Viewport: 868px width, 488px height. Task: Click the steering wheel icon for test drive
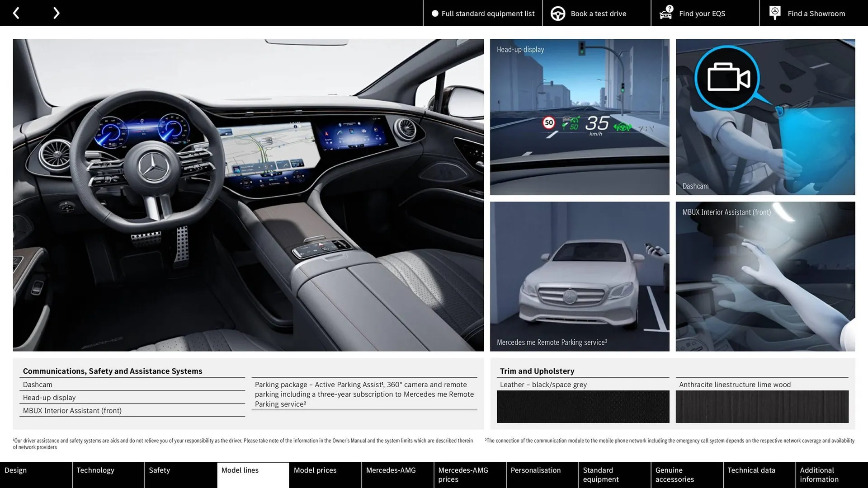pos(557,13)
